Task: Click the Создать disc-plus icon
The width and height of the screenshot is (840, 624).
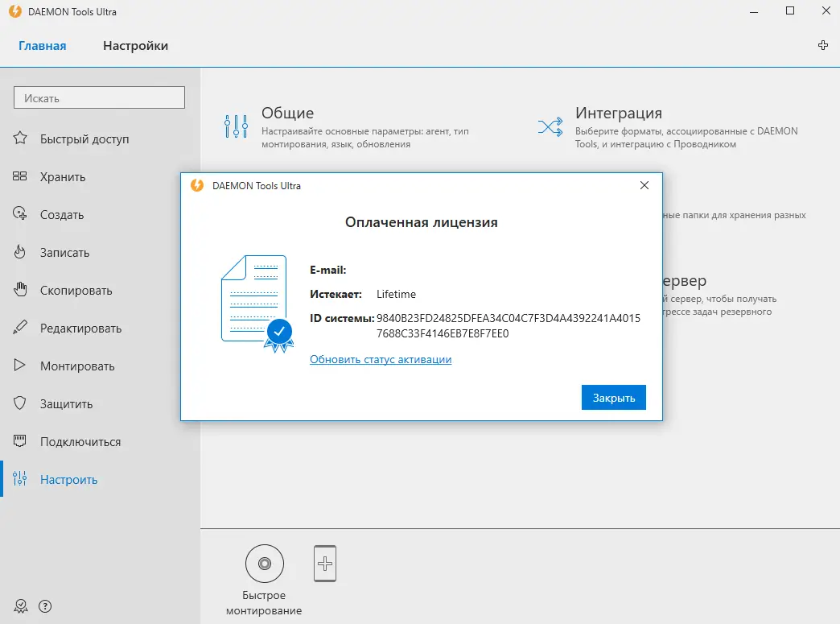Action: pos(20,214)
